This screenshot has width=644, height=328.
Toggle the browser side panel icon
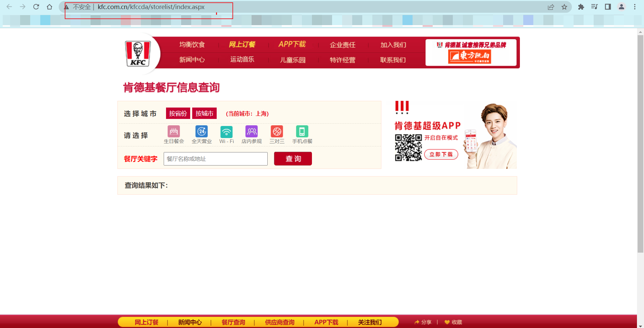[608, 7]
